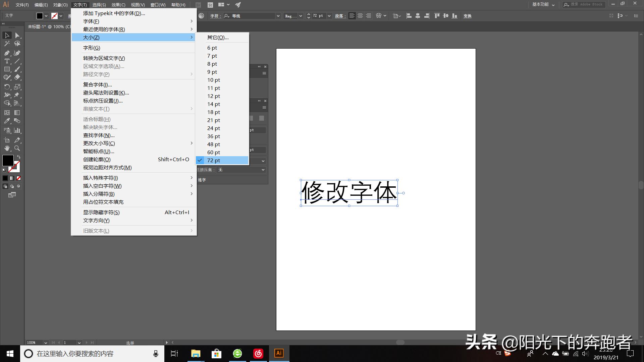Select the Zoom tool
This screenshot has height=362, width=644.
tap(17, 148)
